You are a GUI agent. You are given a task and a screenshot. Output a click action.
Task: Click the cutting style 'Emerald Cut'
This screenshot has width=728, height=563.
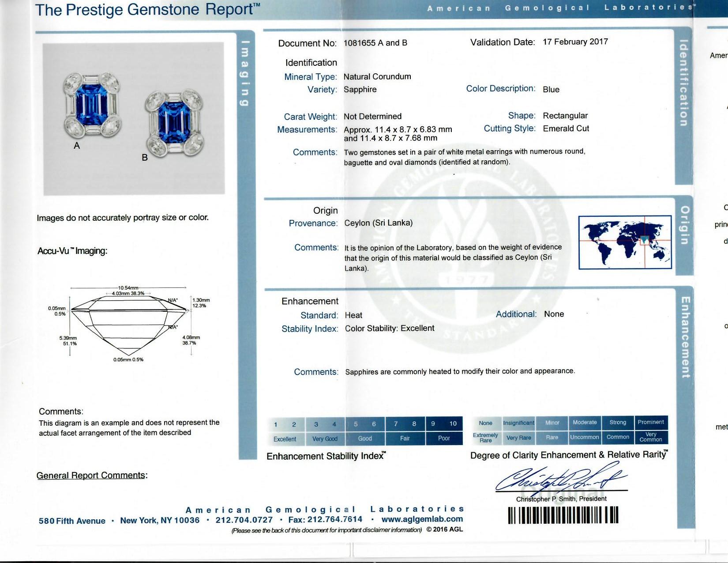(566, 128)
